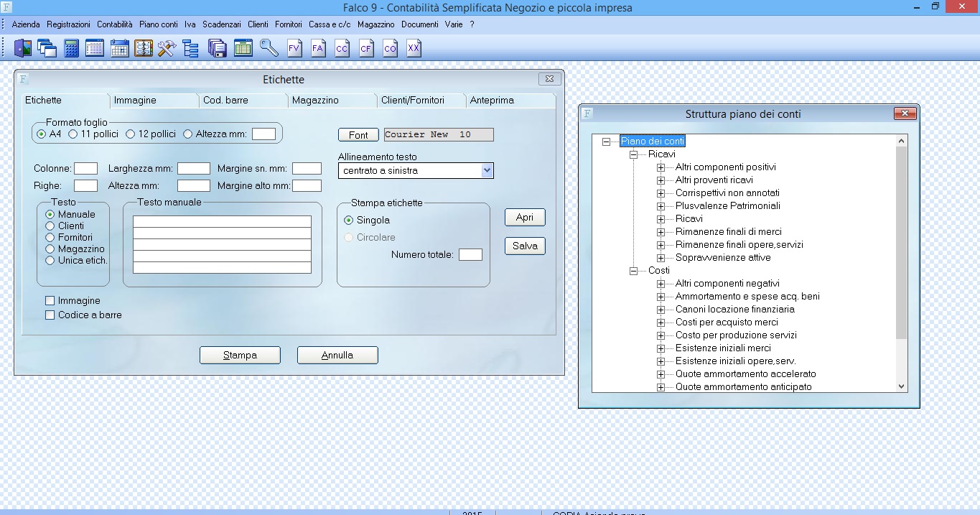Click the FA document icon

pyautogui.click(x=318, y=48)
